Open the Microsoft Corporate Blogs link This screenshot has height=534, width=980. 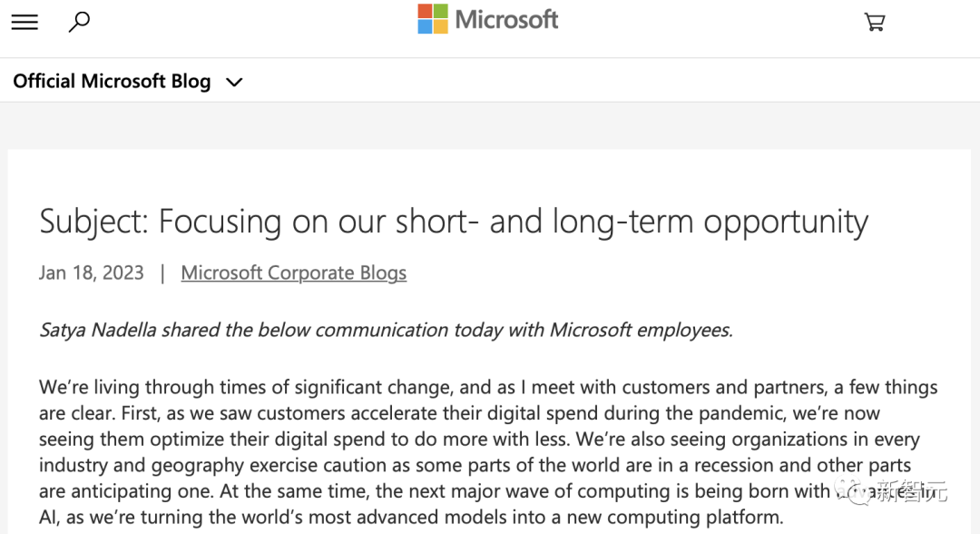click(293, 272)
